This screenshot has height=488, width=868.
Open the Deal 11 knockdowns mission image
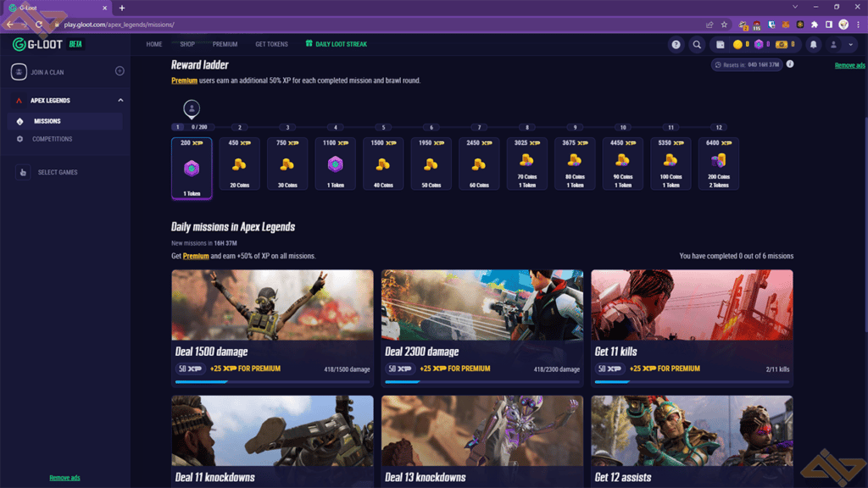(x=272, y=430)
